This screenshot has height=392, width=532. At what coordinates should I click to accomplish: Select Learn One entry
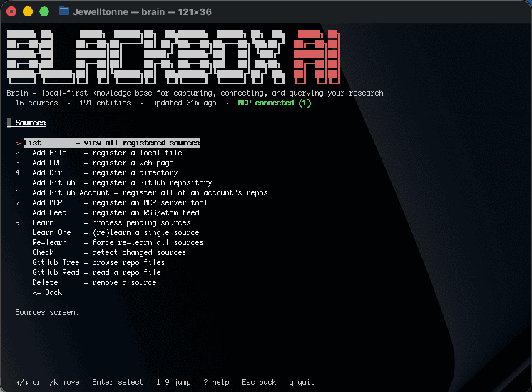click(x=116, y=232)
